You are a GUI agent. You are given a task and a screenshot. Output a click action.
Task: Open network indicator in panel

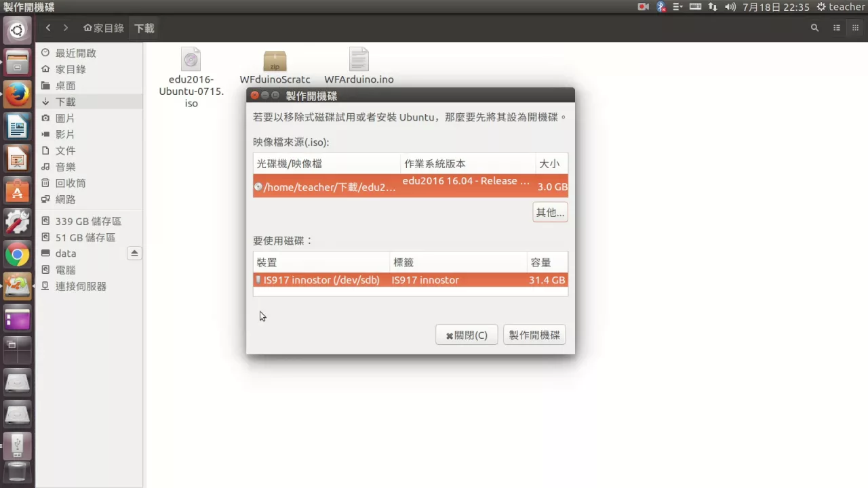(x=713, y=7)
